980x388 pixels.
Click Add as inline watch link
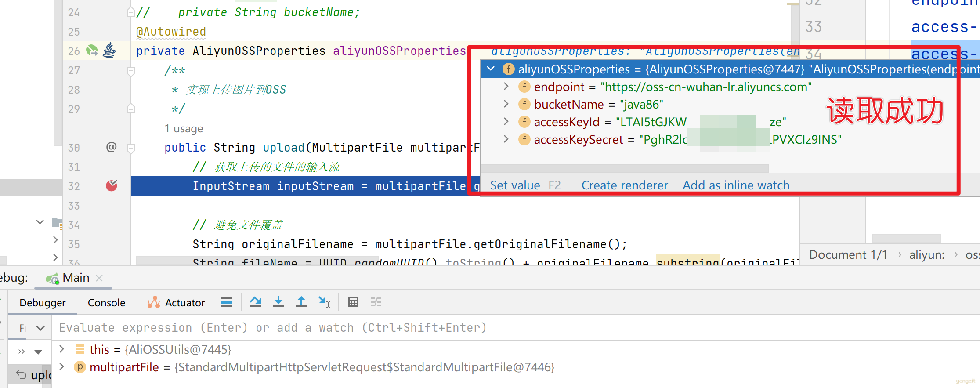(736, 185)
